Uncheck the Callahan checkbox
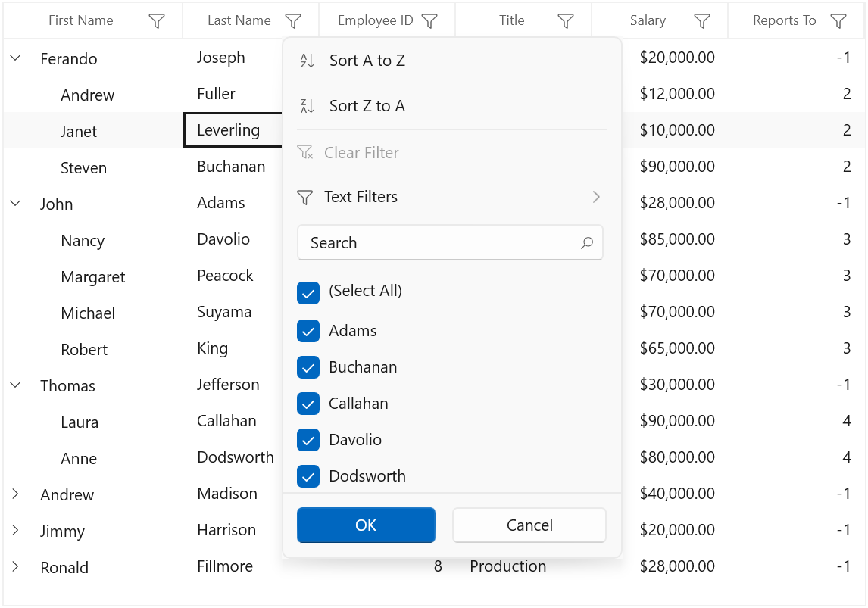The image size is (868, 608). (308, 404)
